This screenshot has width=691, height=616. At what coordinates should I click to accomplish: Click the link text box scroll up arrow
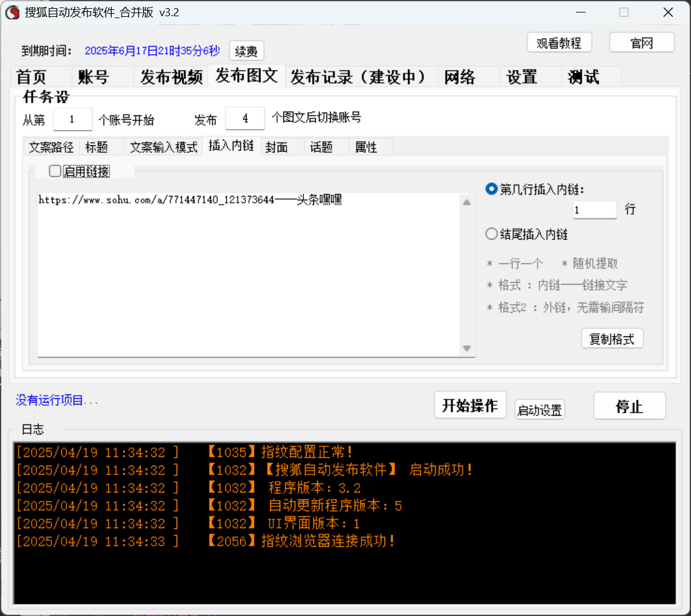[x=467, y=202]
